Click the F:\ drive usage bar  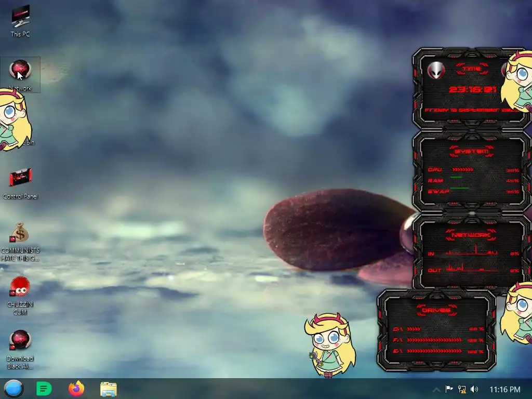pos(434,340)
